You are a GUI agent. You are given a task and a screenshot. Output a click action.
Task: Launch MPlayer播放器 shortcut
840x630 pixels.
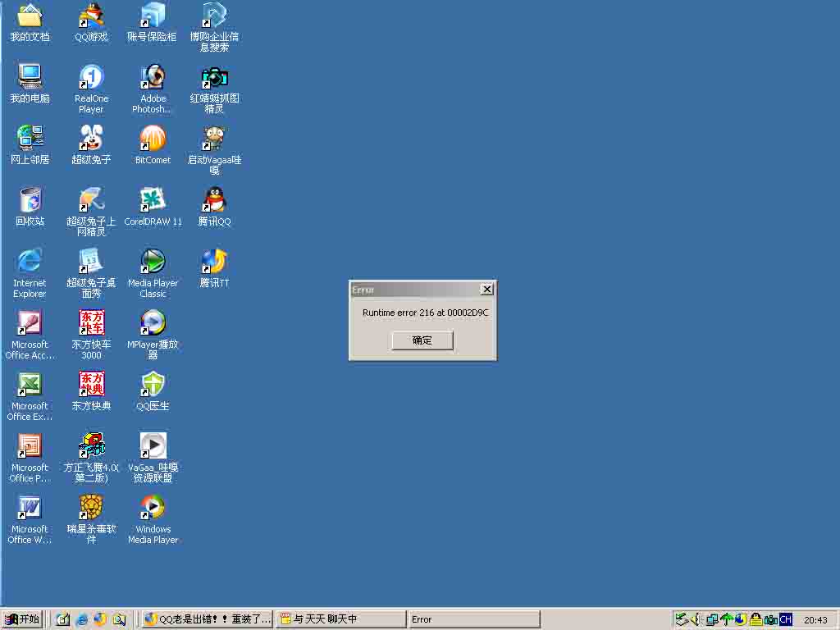[x=153, y=323]
